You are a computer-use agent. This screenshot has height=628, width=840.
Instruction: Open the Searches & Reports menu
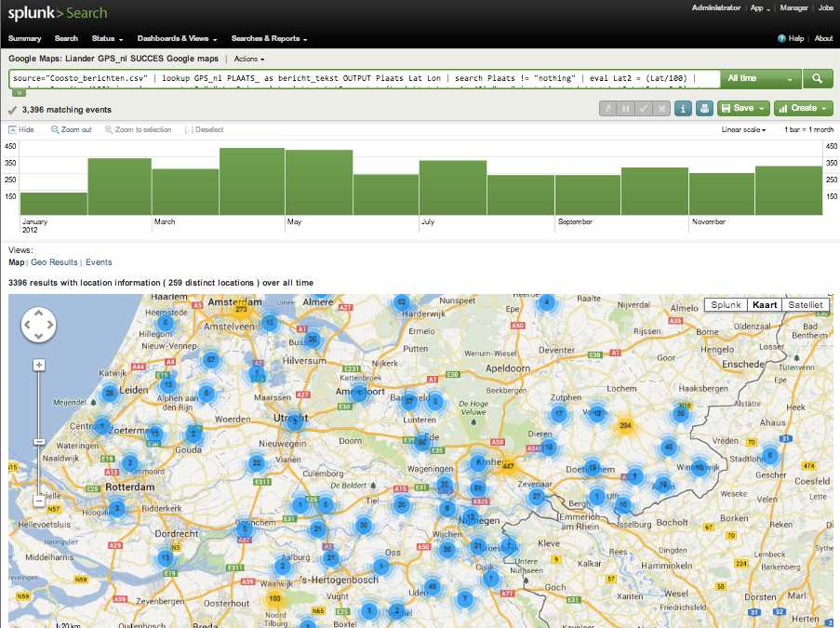click(x=269, y=39)
